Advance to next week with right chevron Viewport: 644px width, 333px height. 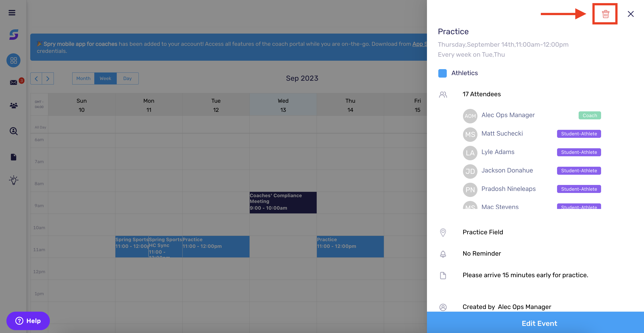[48, 78]
